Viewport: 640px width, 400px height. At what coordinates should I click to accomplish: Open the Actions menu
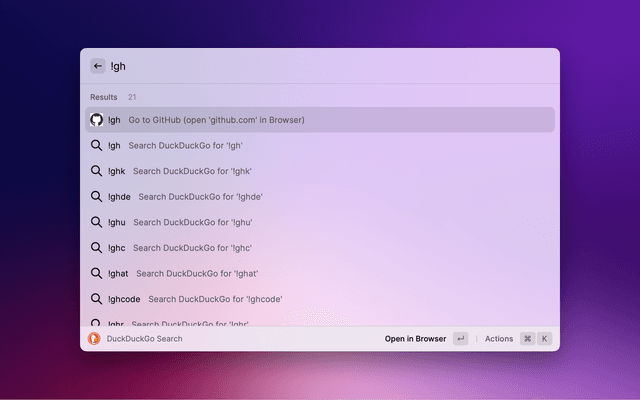point(498,339)
